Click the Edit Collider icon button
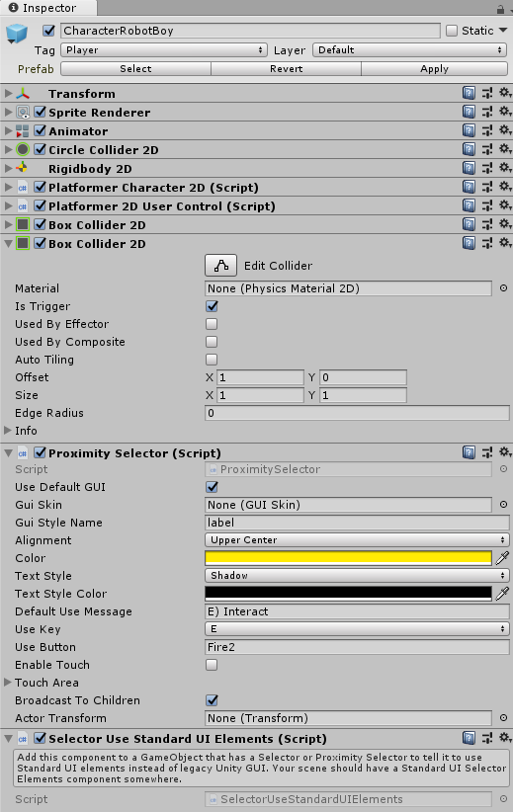Image resolution: width=513 pixels, height=812 pixels. (221, 265)
